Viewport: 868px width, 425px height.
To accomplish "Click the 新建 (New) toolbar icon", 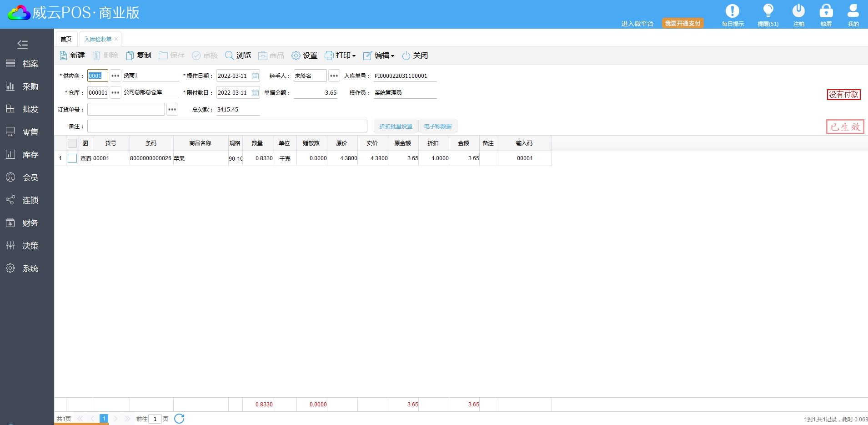I will coord(64,56).
